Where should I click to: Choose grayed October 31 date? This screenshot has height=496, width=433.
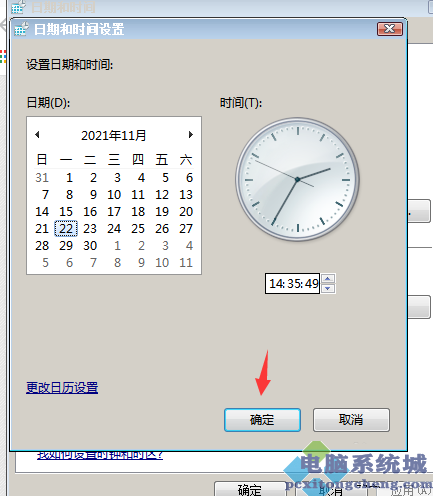click(x=42, y=178)
